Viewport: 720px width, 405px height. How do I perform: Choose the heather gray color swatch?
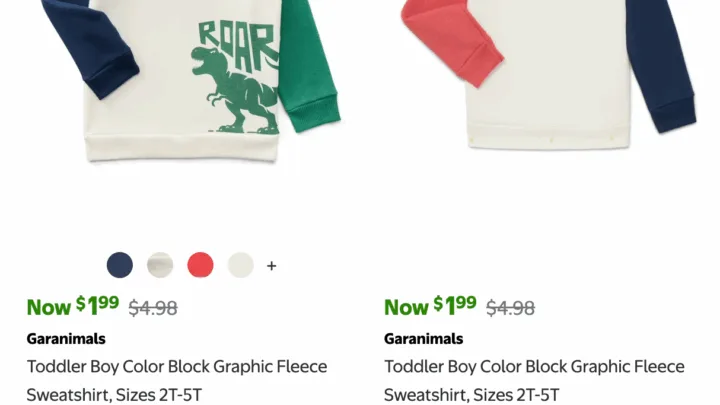(160, 265)
